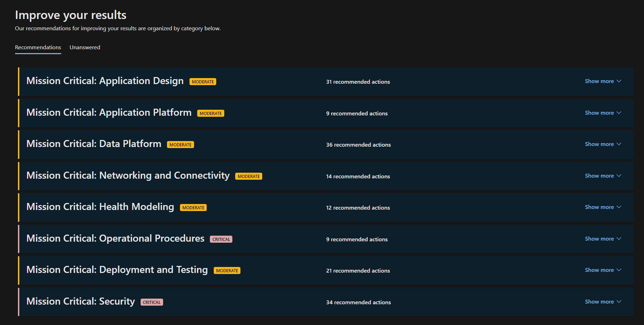Click "14 recommended actions" text
644x325 pixels.
[x=358, y=176]
